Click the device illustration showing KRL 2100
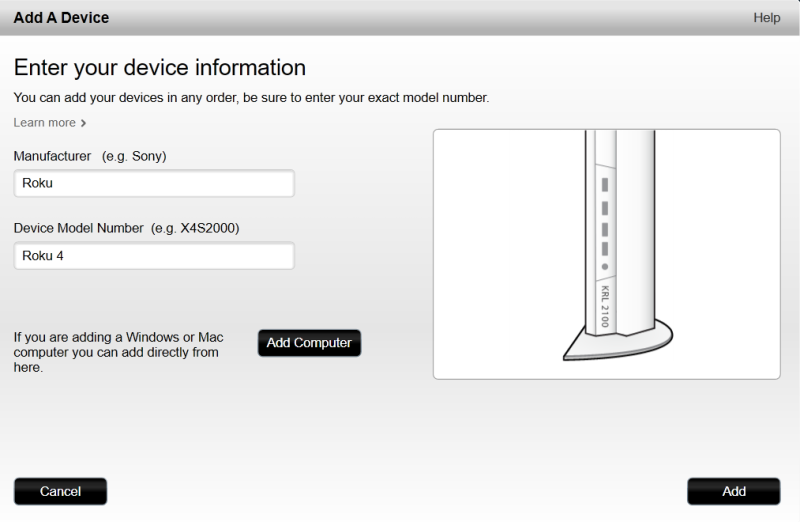Screen dimensions: 800x522 [607, 254]
